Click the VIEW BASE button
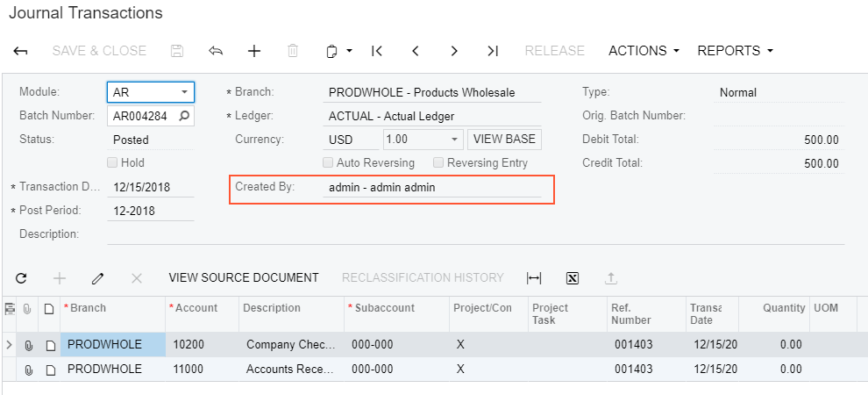The width and height of the screenshot is (868, 395). pyautogui.click(x=504, y=140)
